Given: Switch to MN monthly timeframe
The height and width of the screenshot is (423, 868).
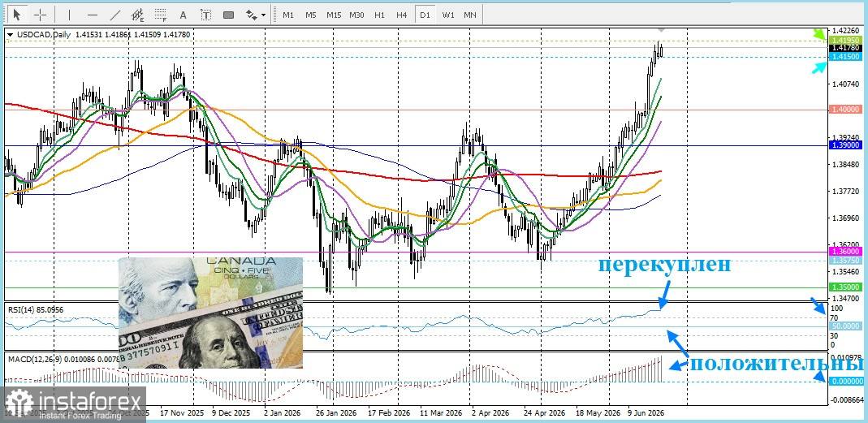Looking at the screenshot, I should (469, 15).
